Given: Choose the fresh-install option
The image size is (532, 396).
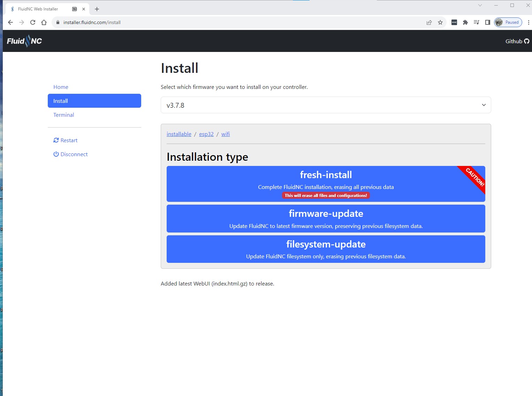Looking at the screenshot, I should pos(326,184).
